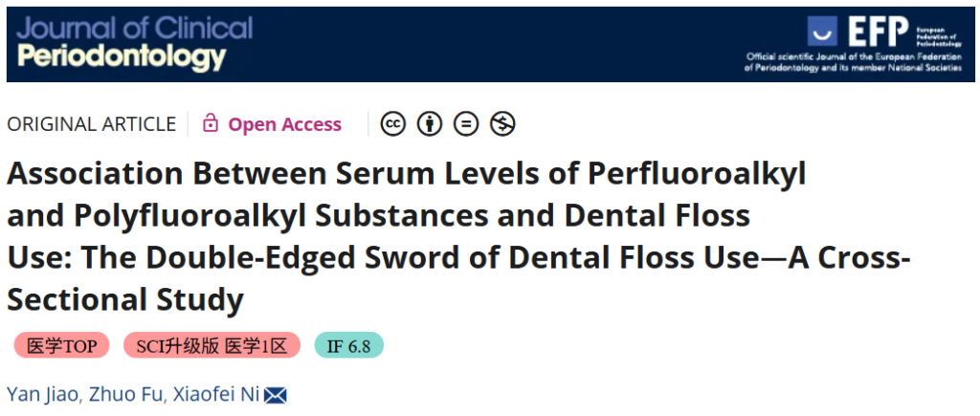The width and height of the screenshot is (980, 416).
Task: Click the European Federation of Periodontology tagline
Action: pyautogui.click(x=854, y=62)
